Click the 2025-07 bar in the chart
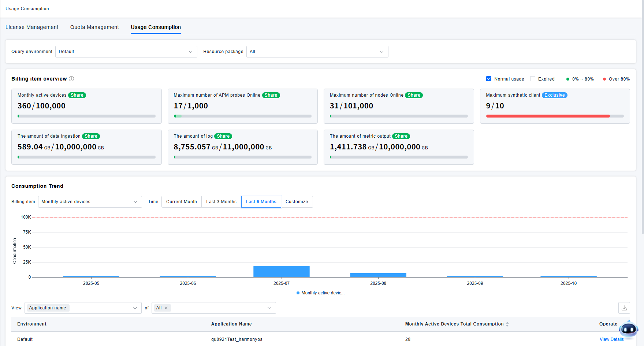This screenshot has width=644, height=346. tap(281, 272)
